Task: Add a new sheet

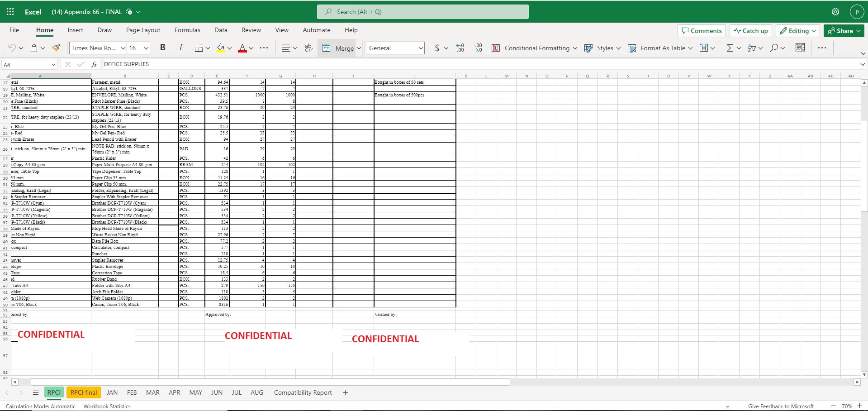Action: [x=345, y=392]
